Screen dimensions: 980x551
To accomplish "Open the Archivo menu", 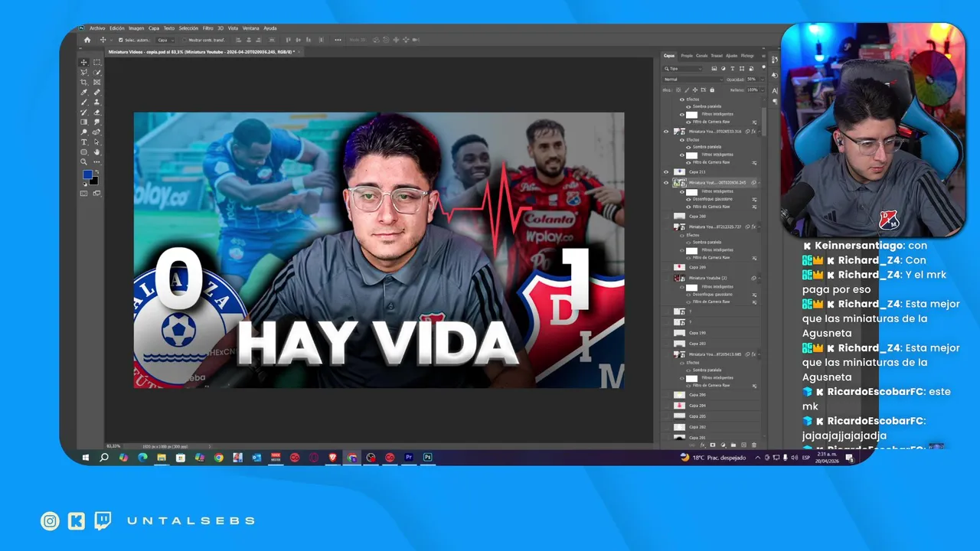I will pyautogui.click(x=97, y=28).
